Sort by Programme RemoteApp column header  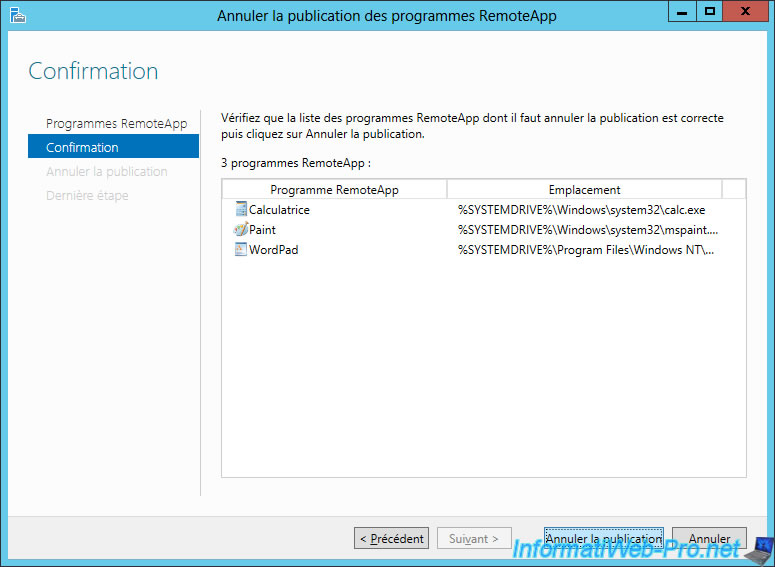tap(335, 189)
